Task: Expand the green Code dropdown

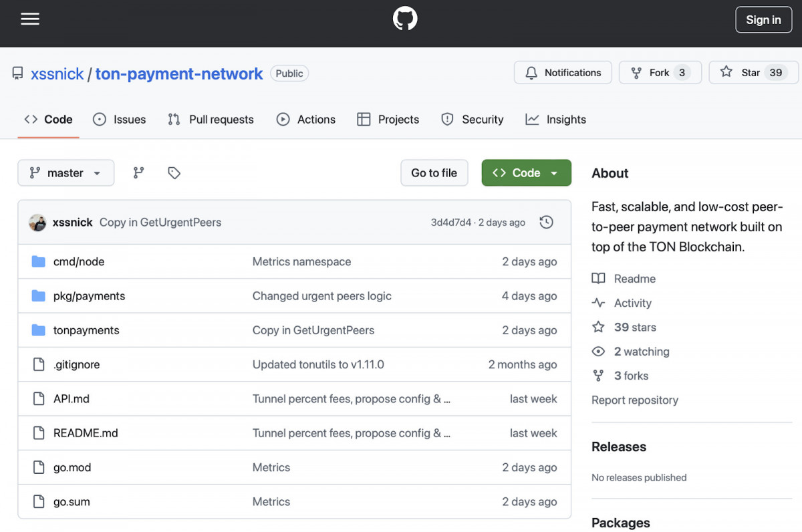Action: pos(527,173)
